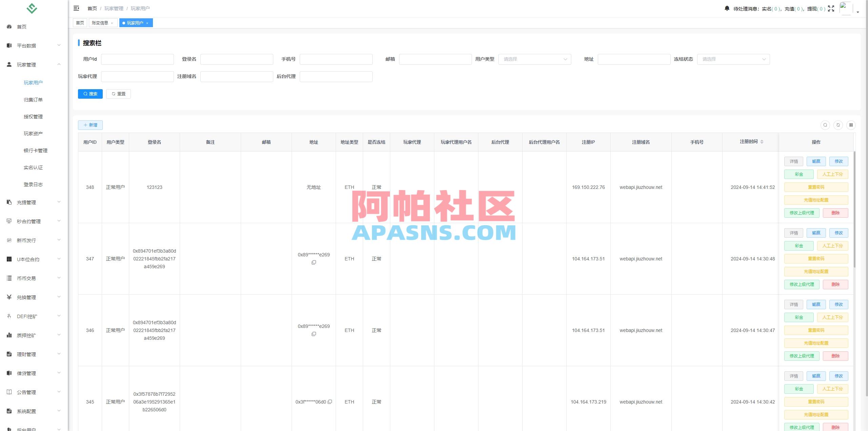868x431 pixels.
Task: Copy user 347's wallet address via copy icon
Action: (x=314, y=262)
